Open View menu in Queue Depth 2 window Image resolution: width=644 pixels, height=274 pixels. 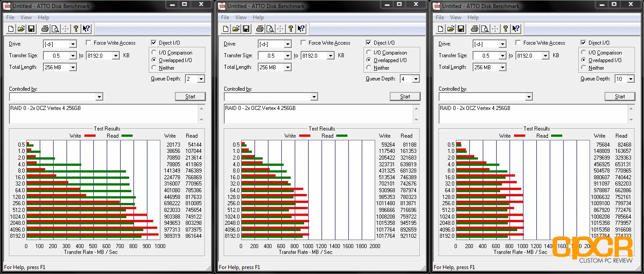pos(26,17)
